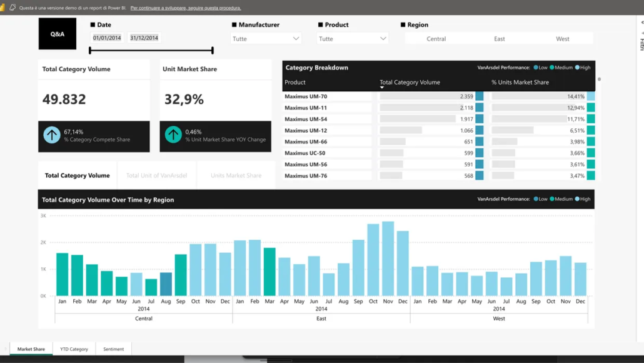Image resolution: width=644 pixels, height=363 pixels.
Task: Click the 14,41% market share value
Action: pyautogui.click(x=576, y=96)
